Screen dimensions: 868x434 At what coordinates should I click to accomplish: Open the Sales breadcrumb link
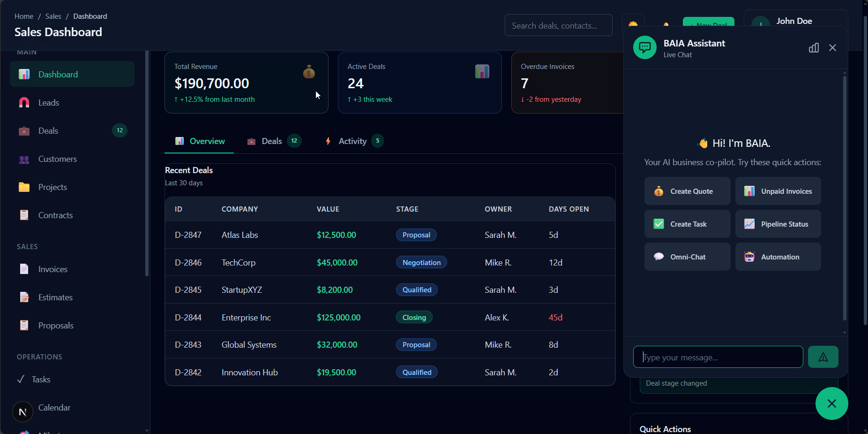[53, 16]
